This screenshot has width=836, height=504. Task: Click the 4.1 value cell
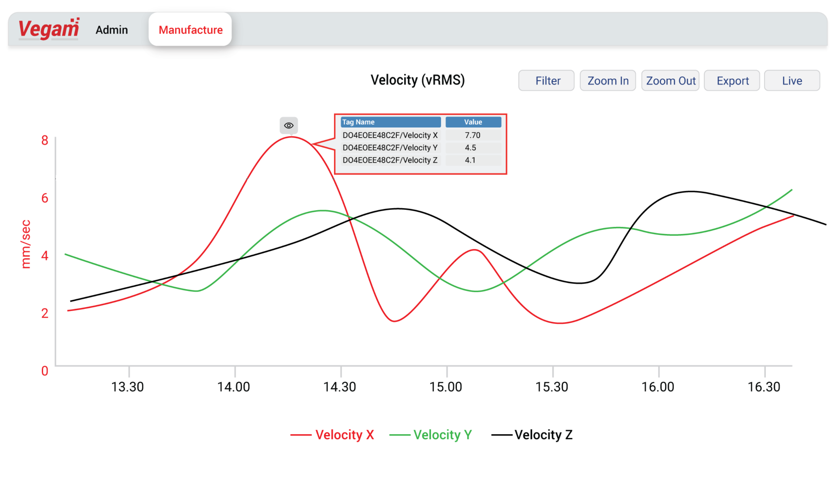(x=473, y=160)
